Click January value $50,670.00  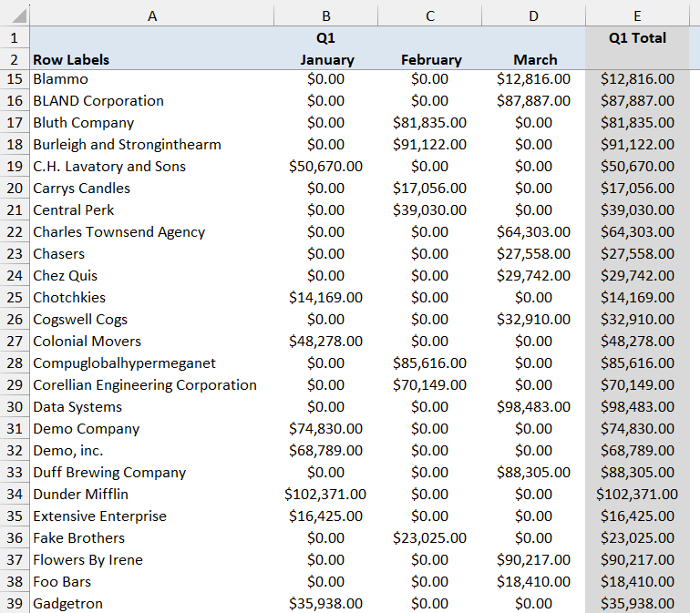click(x=326, y=167)
